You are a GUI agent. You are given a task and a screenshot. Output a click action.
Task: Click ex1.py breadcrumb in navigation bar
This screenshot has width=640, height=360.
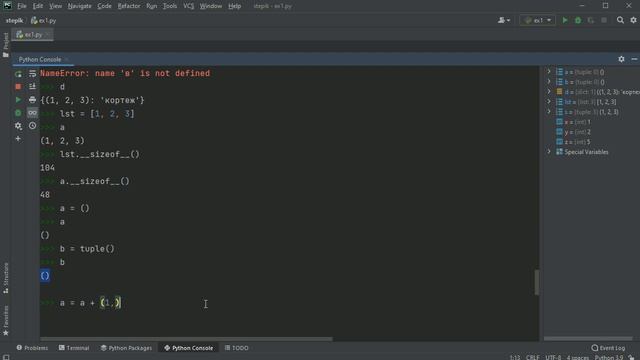(x=44, y=20)
